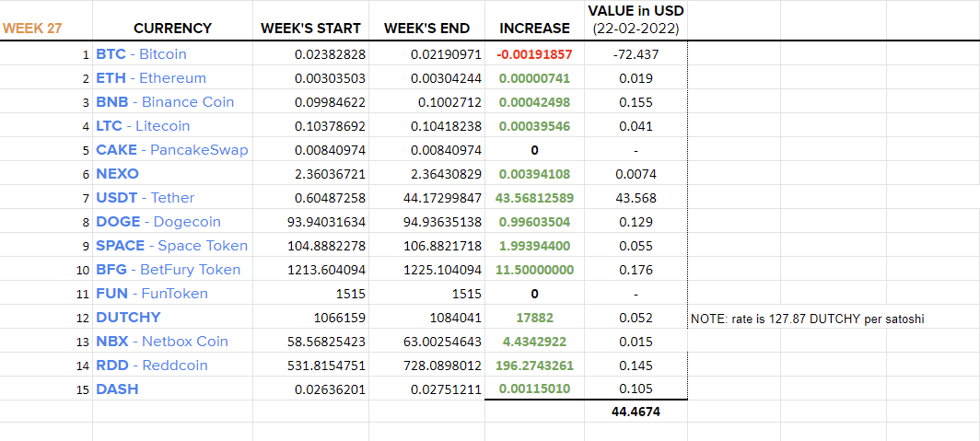Select Bitcoin's USD value -72.437

point(636,54)
